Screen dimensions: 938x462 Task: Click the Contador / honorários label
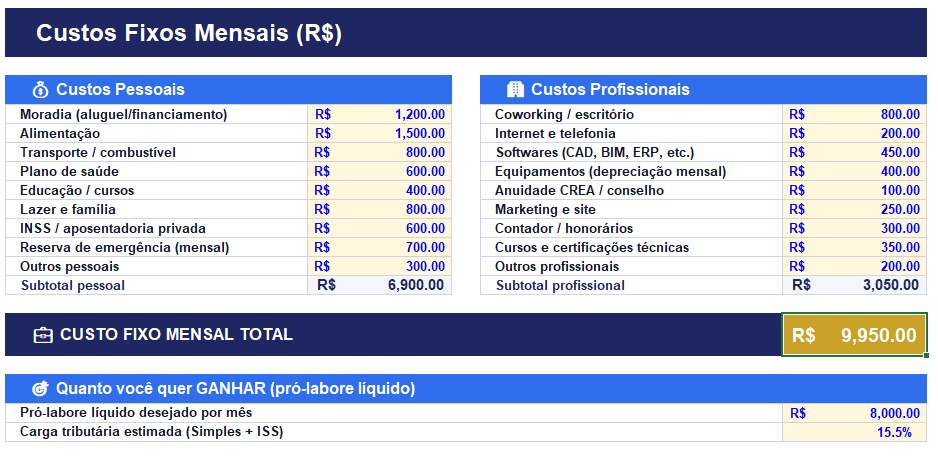564,229
